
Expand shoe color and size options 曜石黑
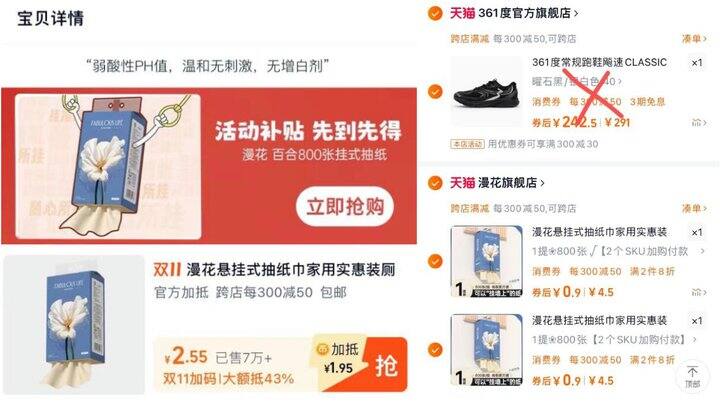click(577, 82)
